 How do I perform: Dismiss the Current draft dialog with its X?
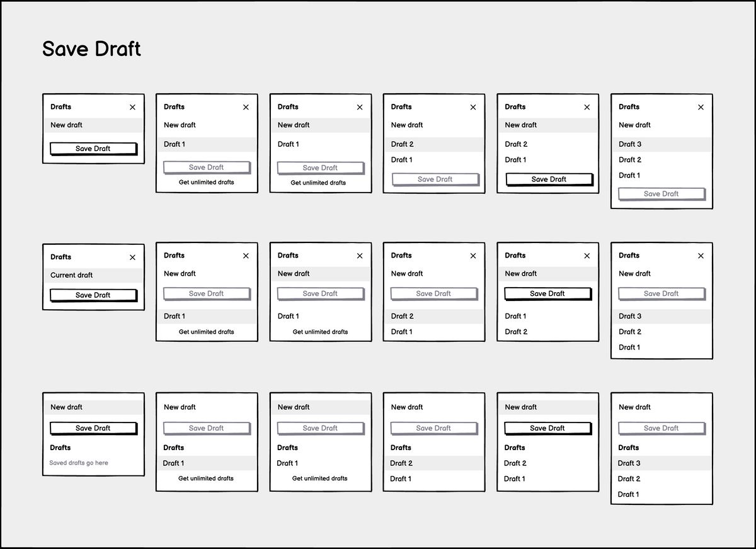[x=132, y=257]
